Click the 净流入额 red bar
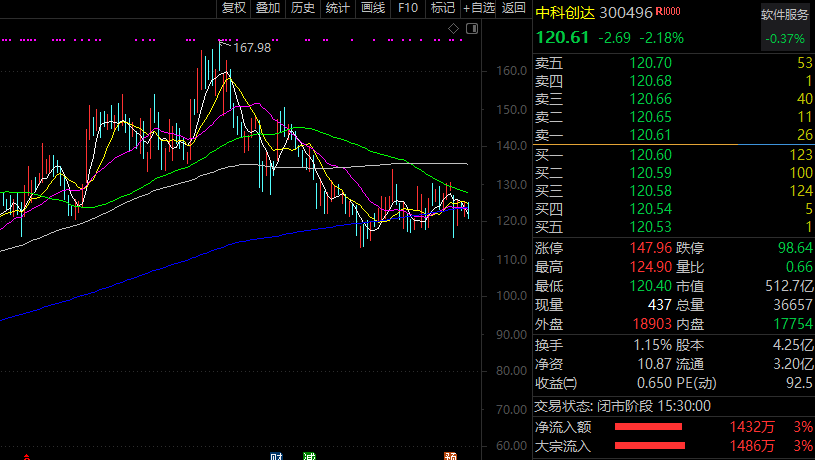This screenshot has width=815, height=460. coord(648,427)
